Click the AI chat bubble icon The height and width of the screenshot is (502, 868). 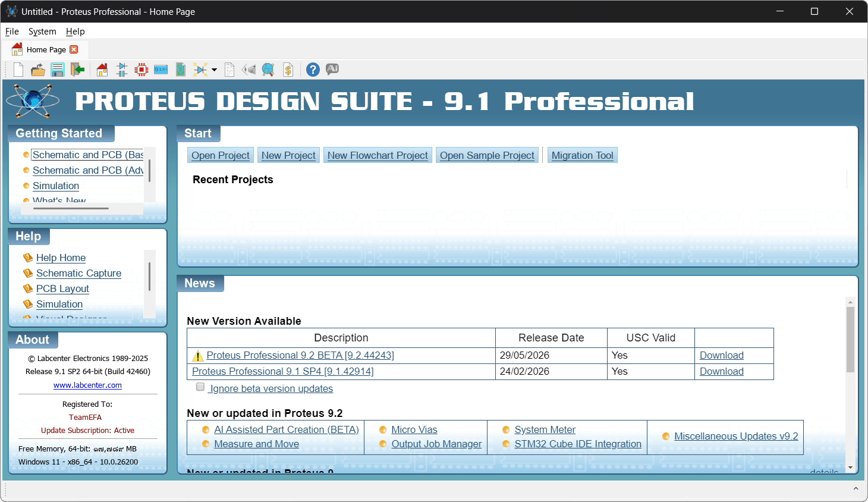coord(332,68)
